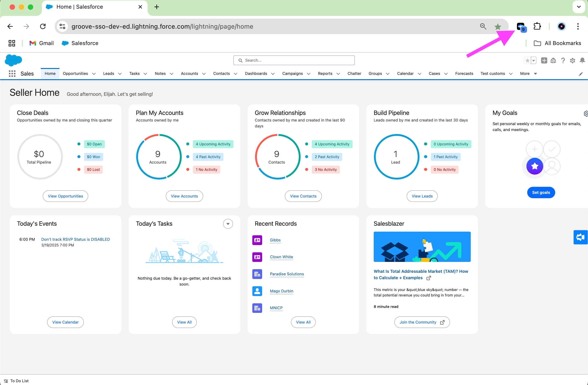This screenshot has height=385, width=588.
Task: Open the Opportunities tab chevron menu
Action: point(94,74)
